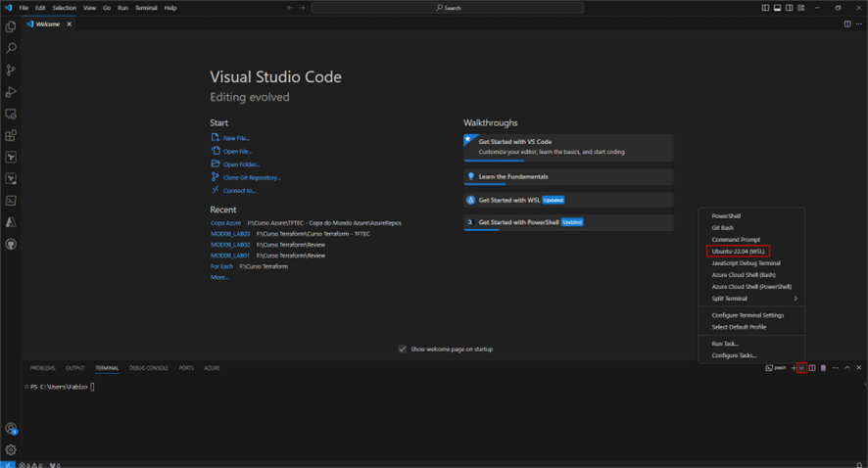
Task: Click the remote window indicator in status bar
Action: pyautogui.click(x=7, y=465)
